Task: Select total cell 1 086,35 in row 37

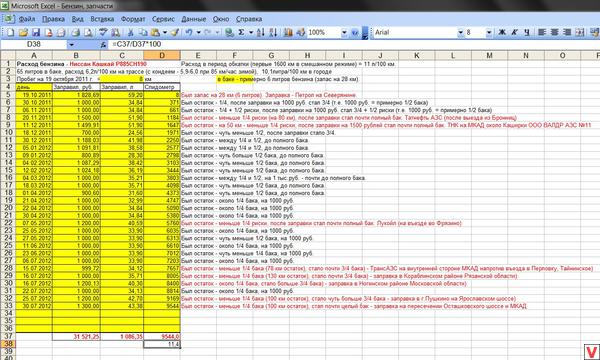Action: [122, 336]
